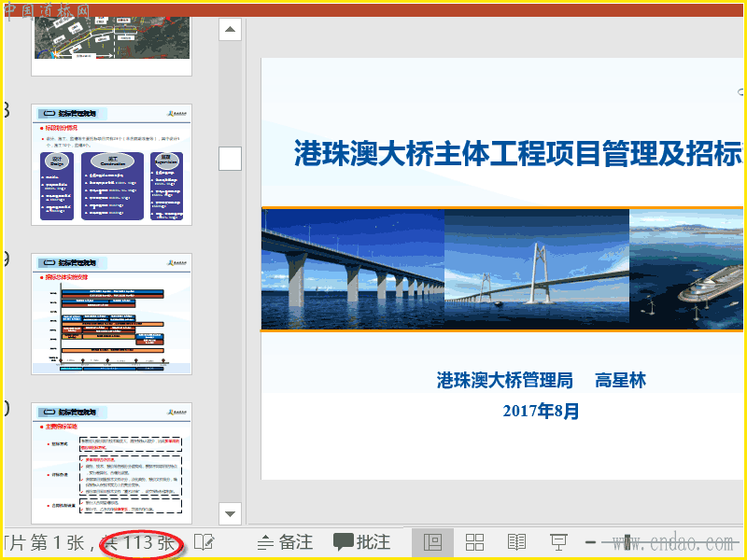This screenshot has width=747, height=560.
Task: Click the slide count 共 113 张
Action: (x=140, y=543)
